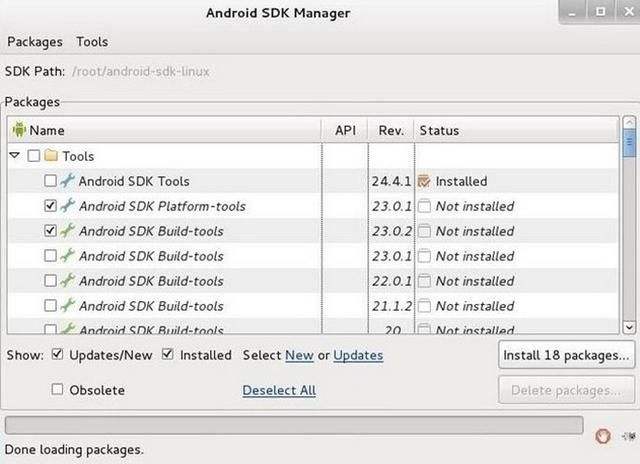Click Not installed status icon for Platform-tools
The image size is (640, 464).
click(424, 206)
